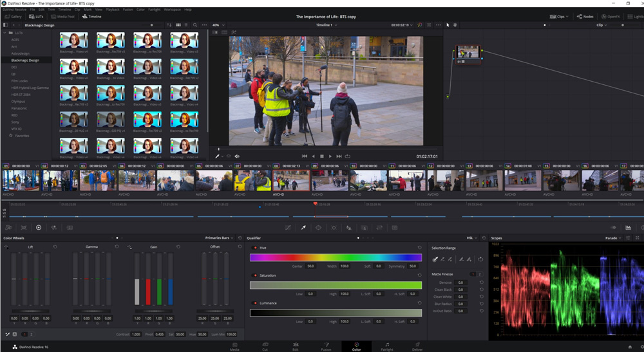The height and width of the screenshot is (352, 644).
Task: Open Parade scope type dropdown
Action: tap(614, 238)
